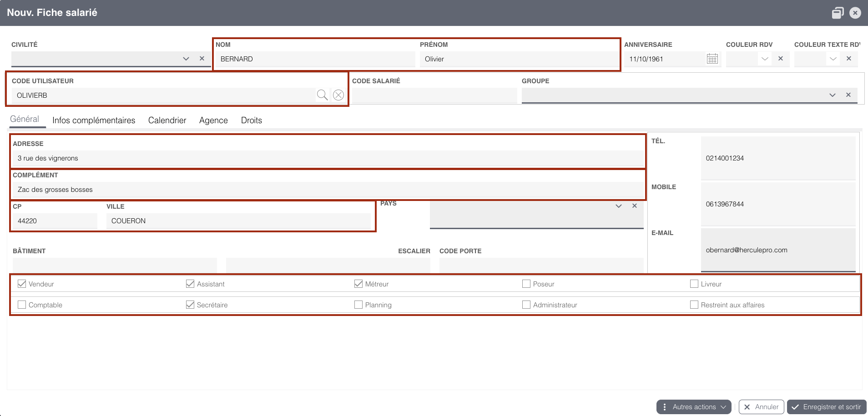Clear the Groupe selection with the X icon
868x416 pixels.
[x=848, y=95]
